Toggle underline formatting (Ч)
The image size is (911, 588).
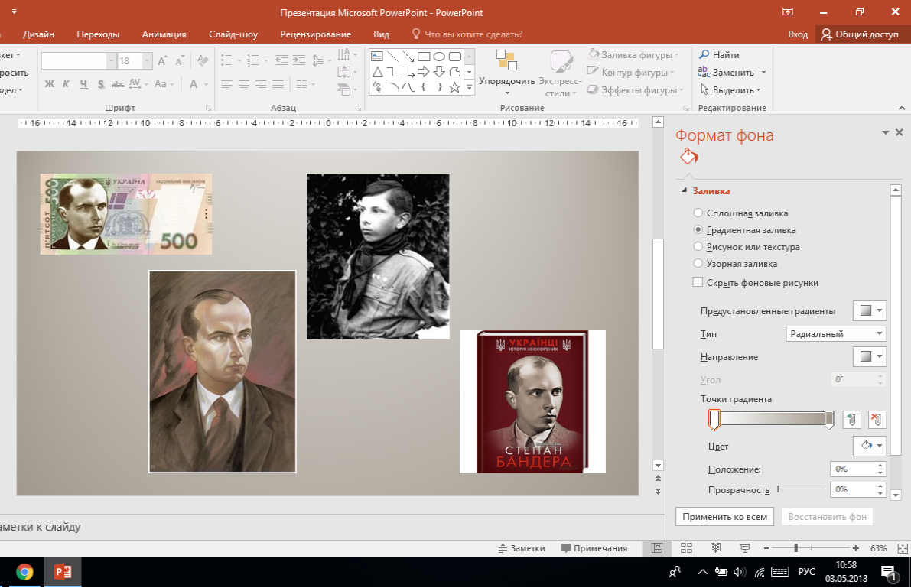[83, 84]
